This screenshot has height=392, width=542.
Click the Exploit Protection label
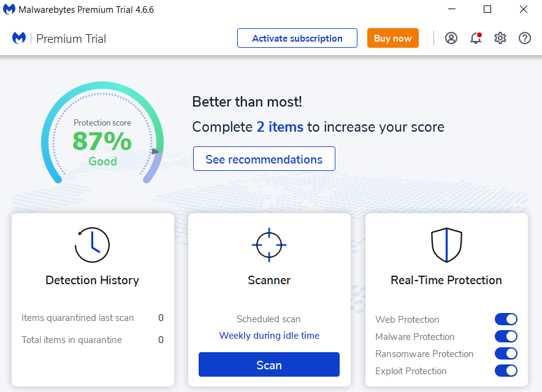(x=411, y=371)
